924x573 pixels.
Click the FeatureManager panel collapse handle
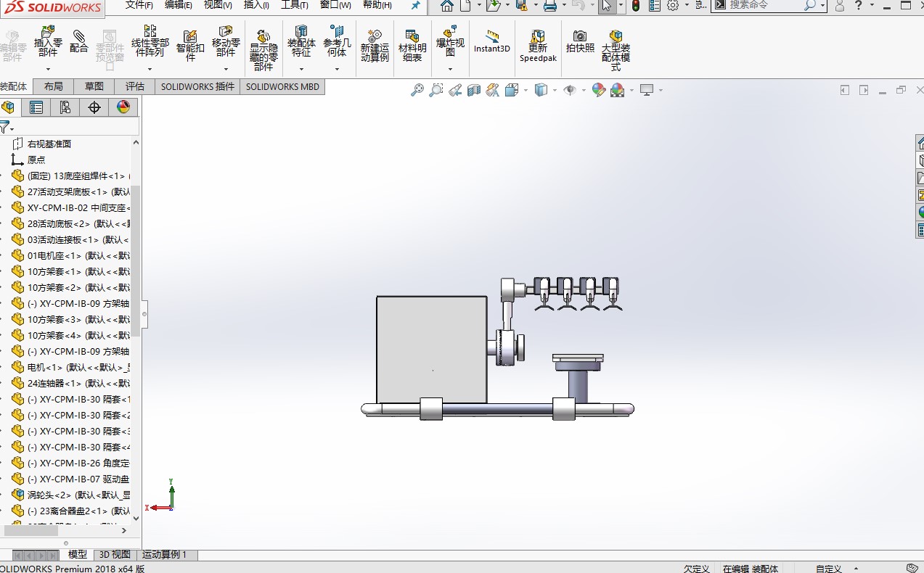(x=144, y=314)
